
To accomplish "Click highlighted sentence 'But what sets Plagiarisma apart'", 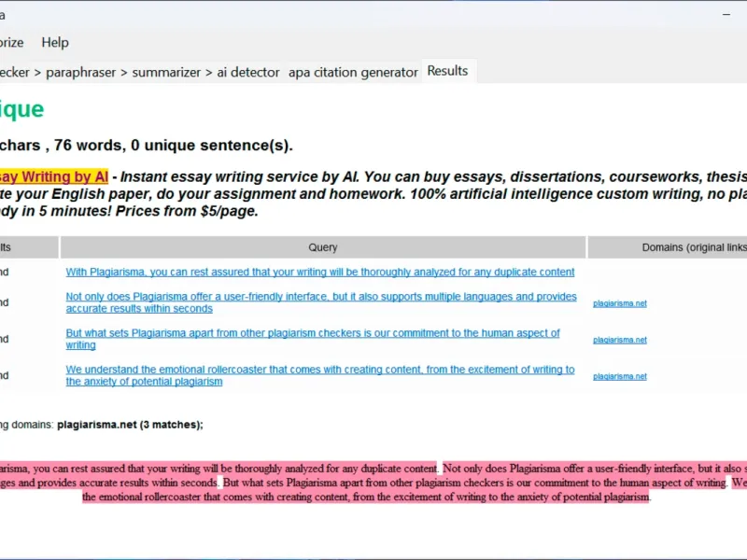I will [475, 483].
